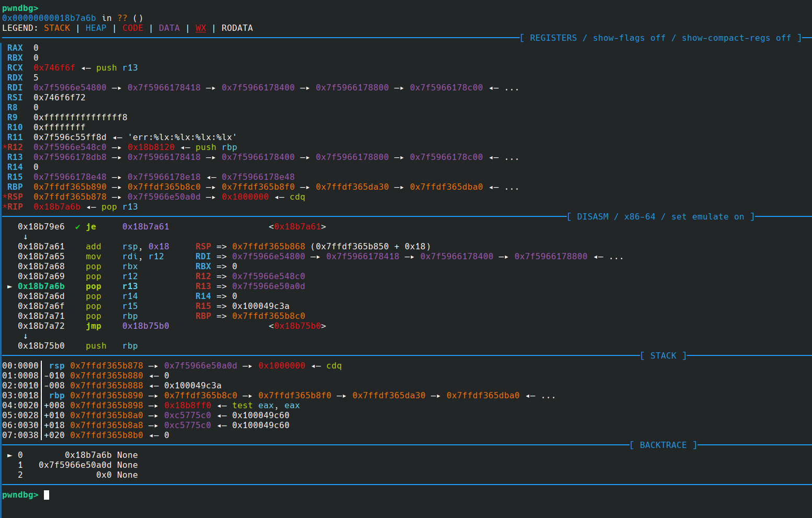The image size is (812, 518).
Task: Click the trailing ellipsis on the RDI row
Action: [x=511, y=88]
